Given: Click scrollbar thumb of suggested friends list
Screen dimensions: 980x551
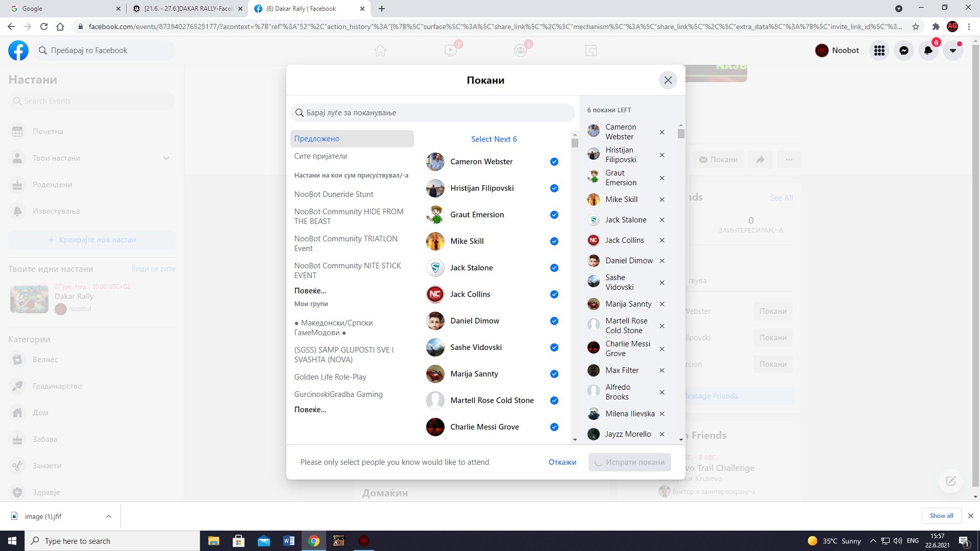Looking at the screenshot, I should coord(575,143).
